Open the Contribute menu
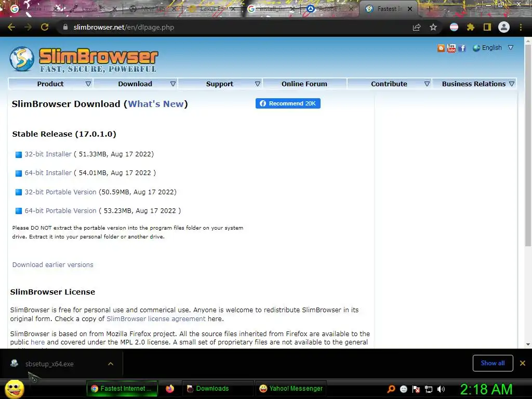This screenshot has width=532, height=399. coord(389,84)
